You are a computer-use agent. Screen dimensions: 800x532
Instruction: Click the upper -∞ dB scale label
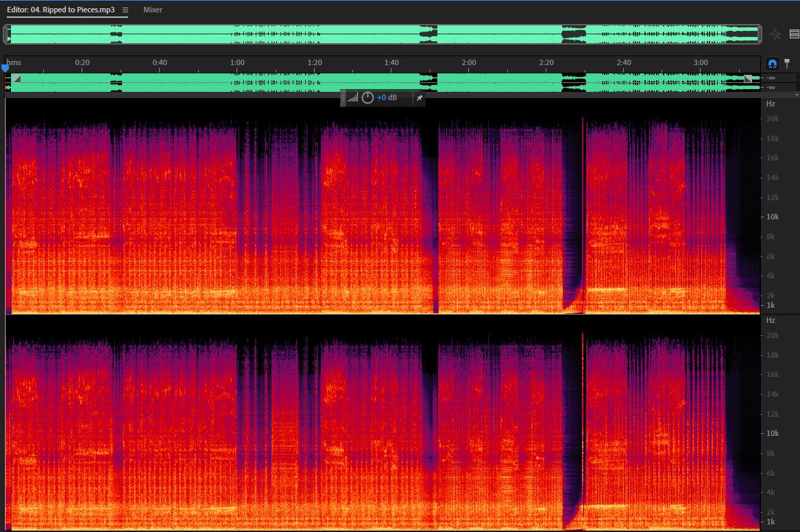771,78
